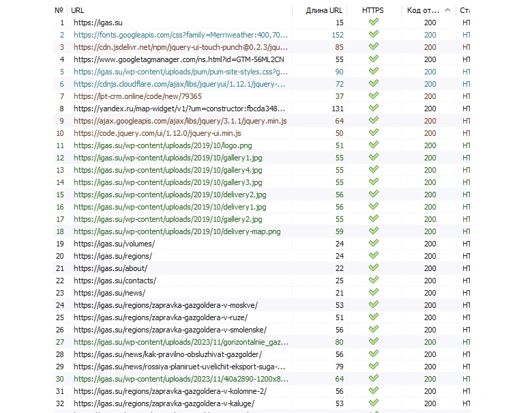Select response code 200 in the yandex.ru row
This screenshot has width=532, height=413.
430,109
